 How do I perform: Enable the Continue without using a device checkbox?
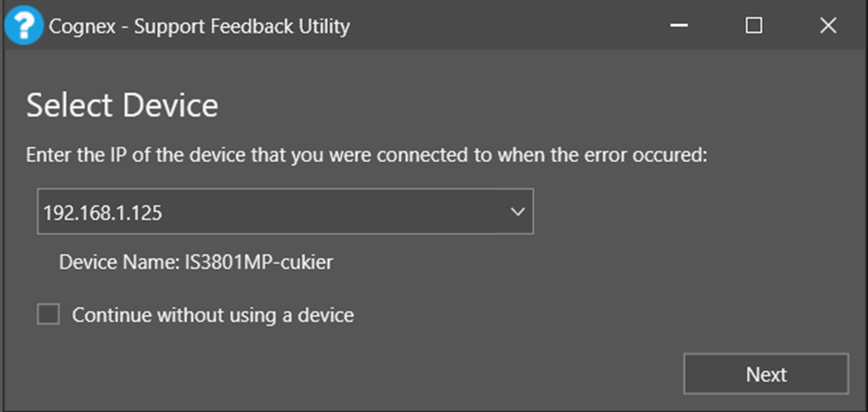(x=48, y=314)
